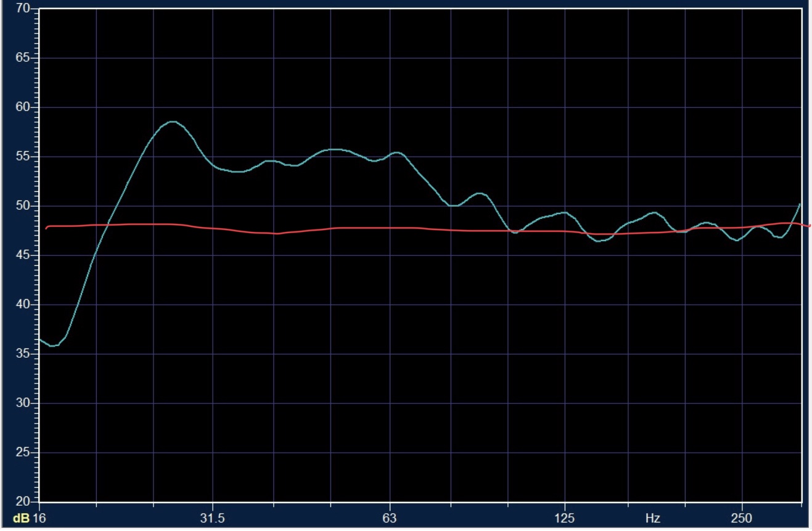Viewport: 812px width, 531px height.
Task: Click the 63 label on the frequency axis
Action: 389,518
